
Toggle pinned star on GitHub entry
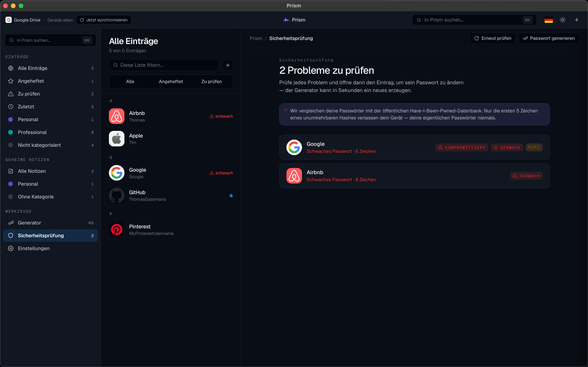(x=231, y=196)
